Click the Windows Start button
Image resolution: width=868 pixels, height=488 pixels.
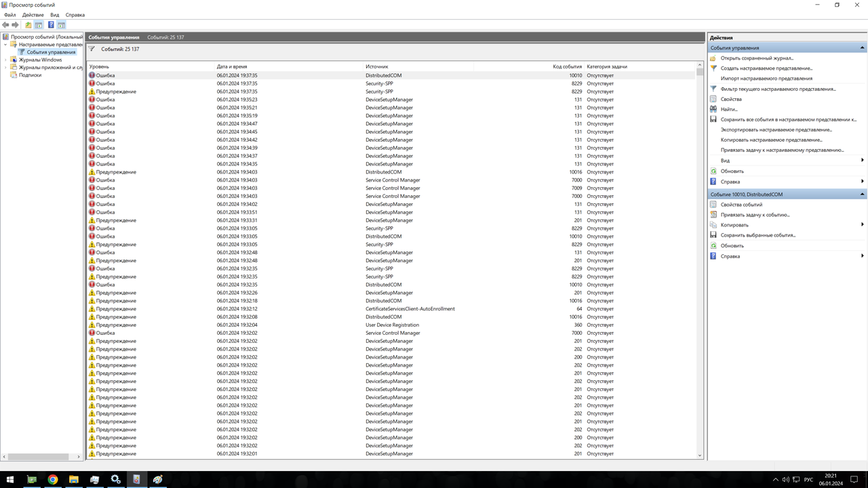pos(10,479)
